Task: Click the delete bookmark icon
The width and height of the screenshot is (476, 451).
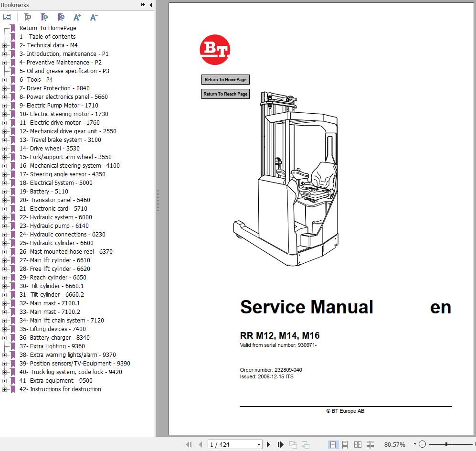Action: click(28, 17)
